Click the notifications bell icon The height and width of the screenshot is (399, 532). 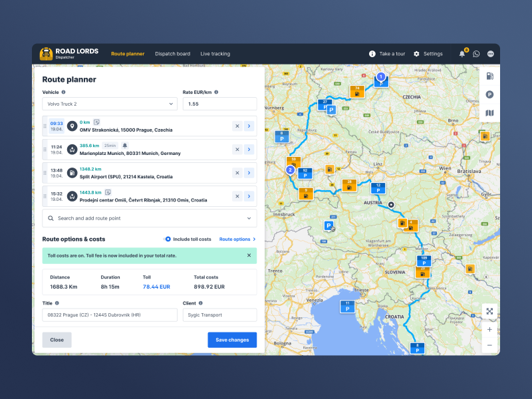(462, 54)
